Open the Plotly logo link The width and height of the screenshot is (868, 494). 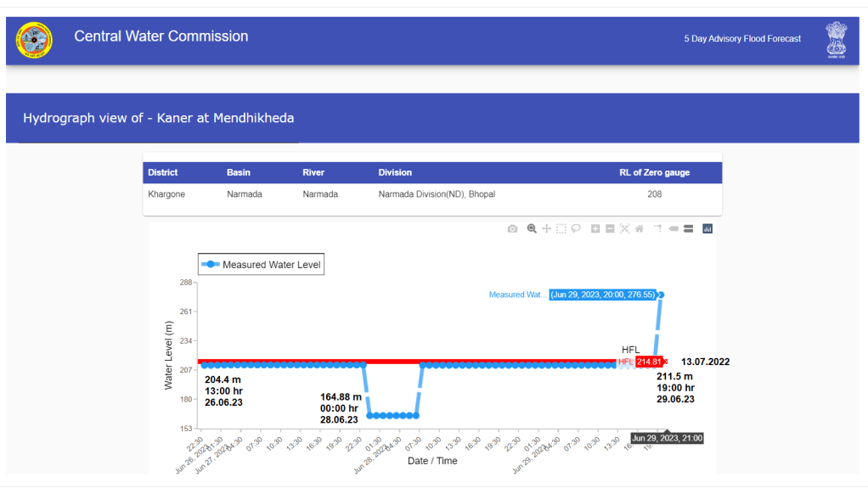pos(707,228)
